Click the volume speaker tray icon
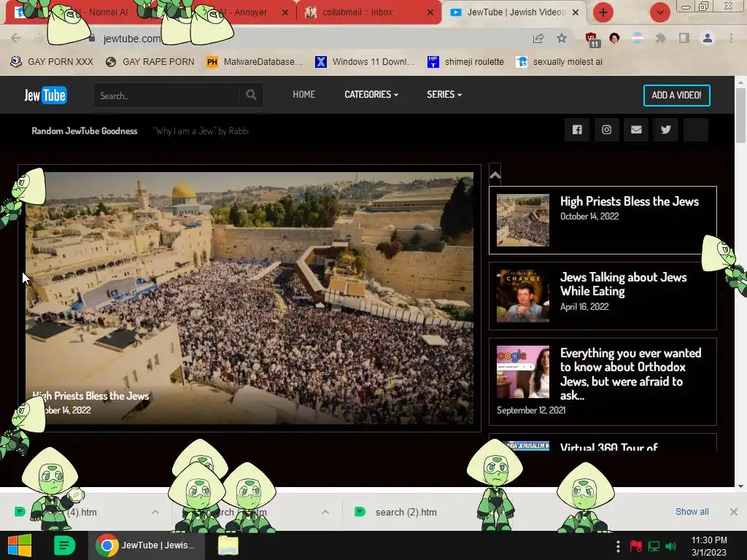 [x=671, y=546]
